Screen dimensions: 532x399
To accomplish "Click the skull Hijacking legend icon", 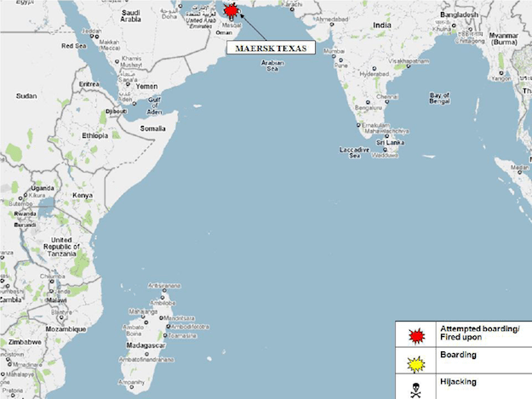I will point(415,390).
